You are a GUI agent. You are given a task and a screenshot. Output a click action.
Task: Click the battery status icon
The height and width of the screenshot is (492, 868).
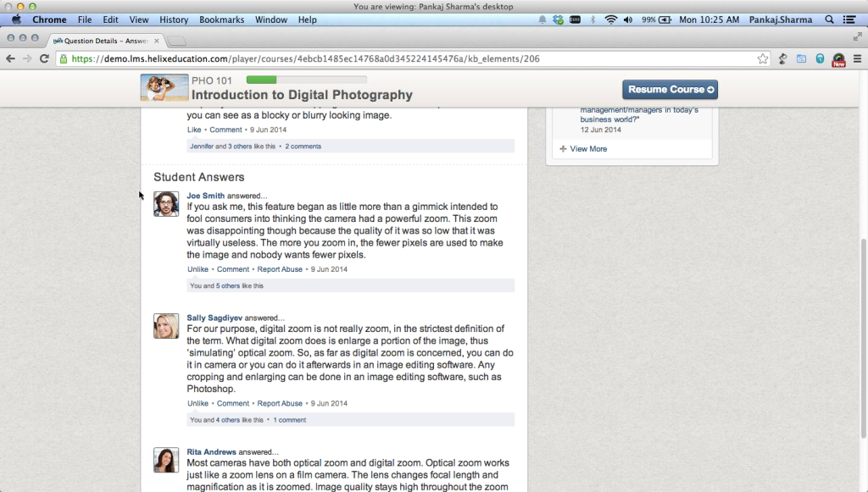665,20
